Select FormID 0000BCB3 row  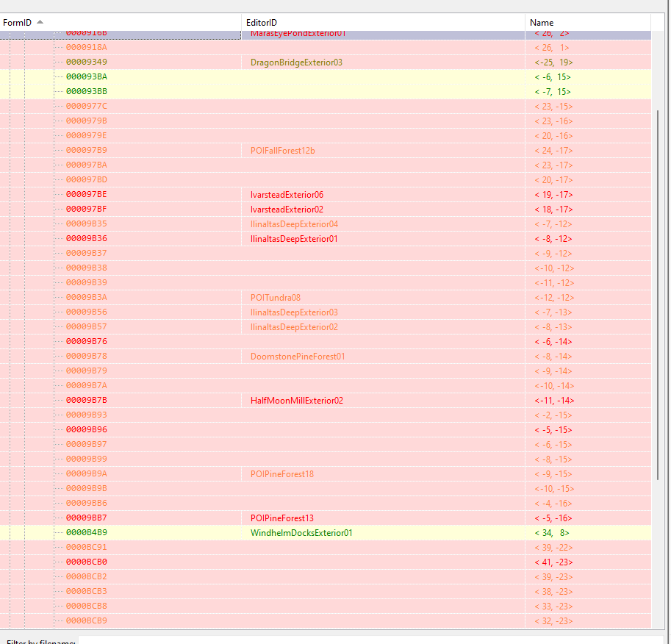coord(326,592)
